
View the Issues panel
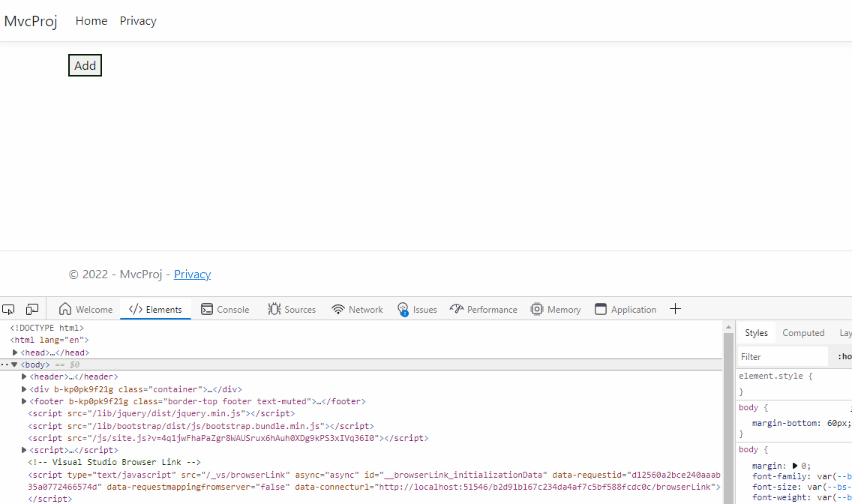417,309
